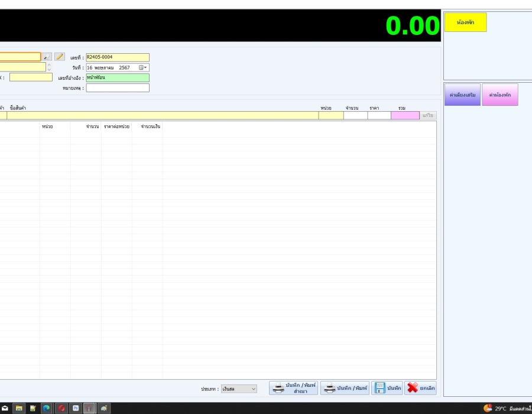Click the yellow ห้องพัก button
The image size is (532, 414).
[466, 22]
